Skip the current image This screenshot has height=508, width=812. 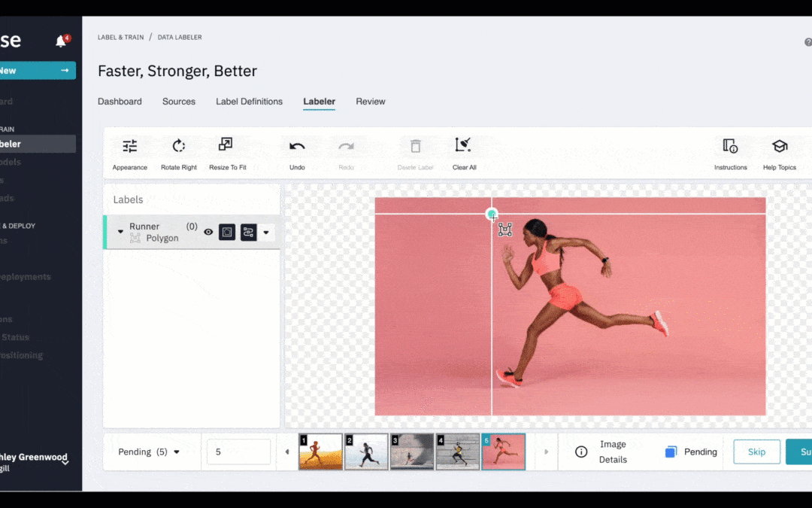point(756,452)
